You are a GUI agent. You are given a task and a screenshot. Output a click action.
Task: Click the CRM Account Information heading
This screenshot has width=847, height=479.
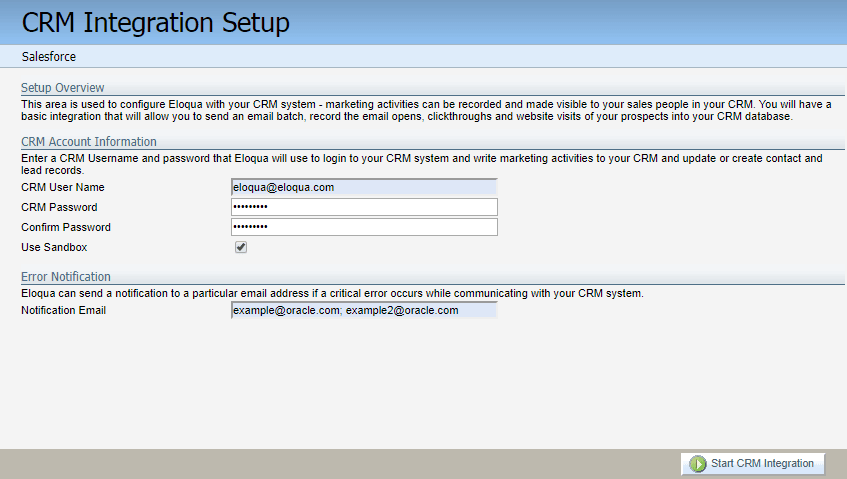click(89, 141)
